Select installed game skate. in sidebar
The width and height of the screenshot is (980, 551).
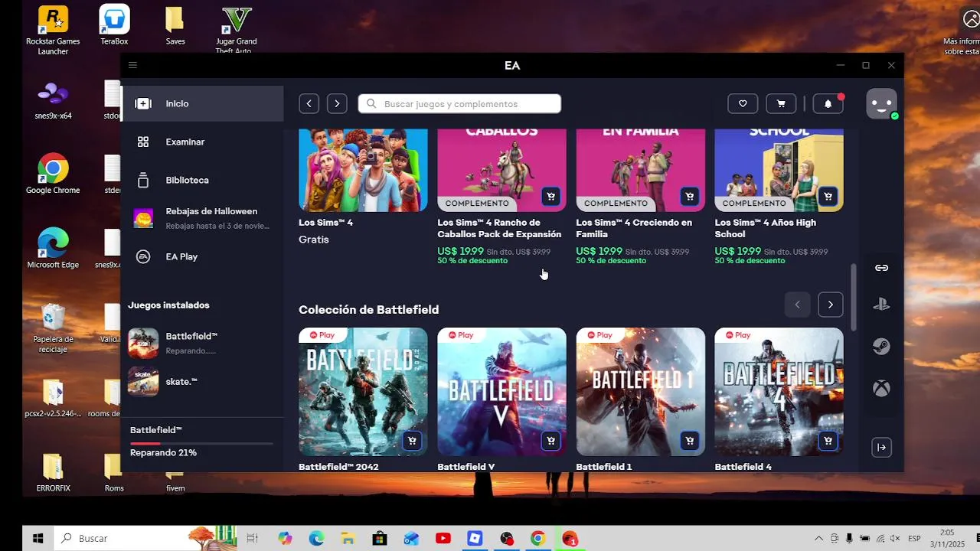[202, 381]
